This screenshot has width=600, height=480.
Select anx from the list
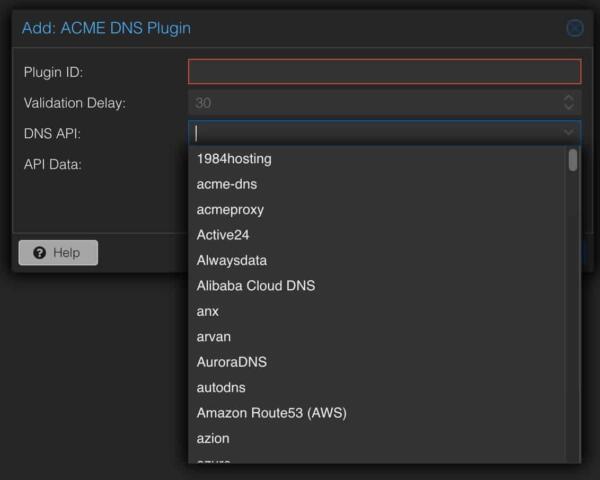pyautogui.click(x=208, y=311)
